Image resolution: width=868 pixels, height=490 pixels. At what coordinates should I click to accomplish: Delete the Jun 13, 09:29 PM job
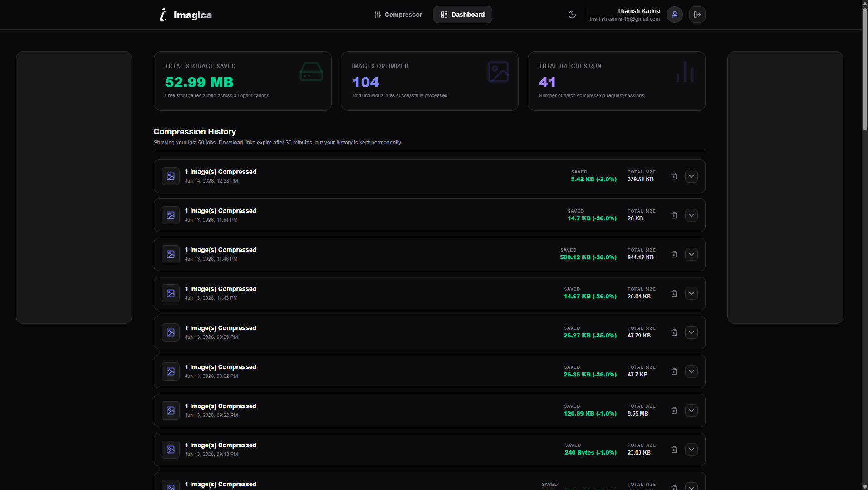(x=674, y=332)
